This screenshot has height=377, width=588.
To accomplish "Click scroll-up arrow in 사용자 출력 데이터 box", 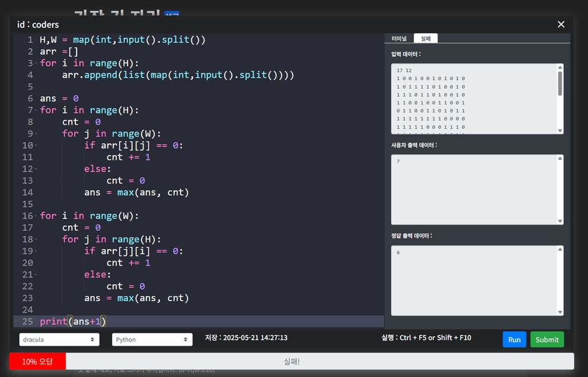I will click(x=560, y=158).
